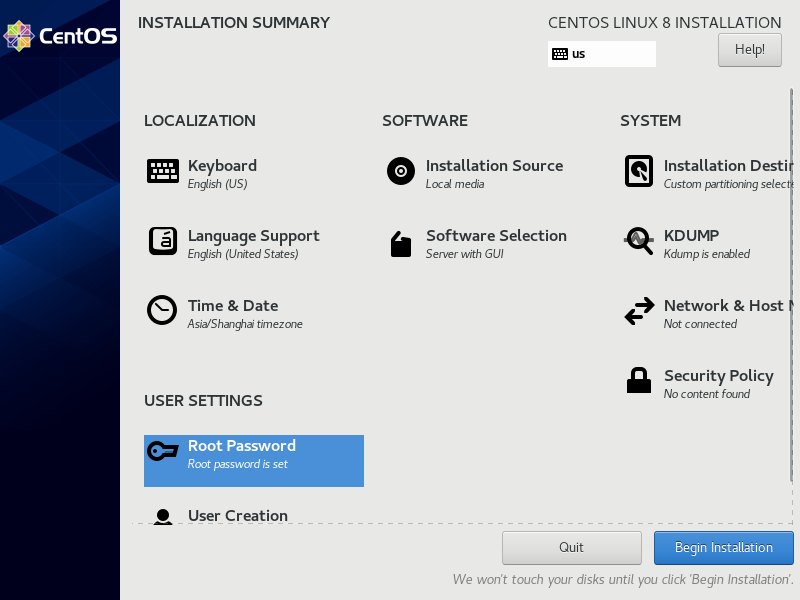Image resolution: width=800 pixels, height=600 pixels.
Task: Click the USER SETTINGS section heading
Action: tap(203, 401)
